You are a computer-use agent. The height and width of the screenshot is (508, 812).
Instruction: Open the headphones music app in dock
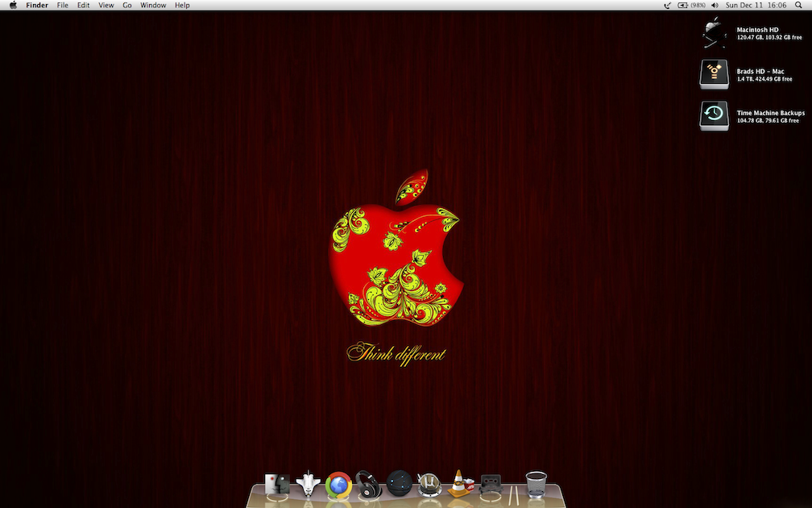pos(369,484)
